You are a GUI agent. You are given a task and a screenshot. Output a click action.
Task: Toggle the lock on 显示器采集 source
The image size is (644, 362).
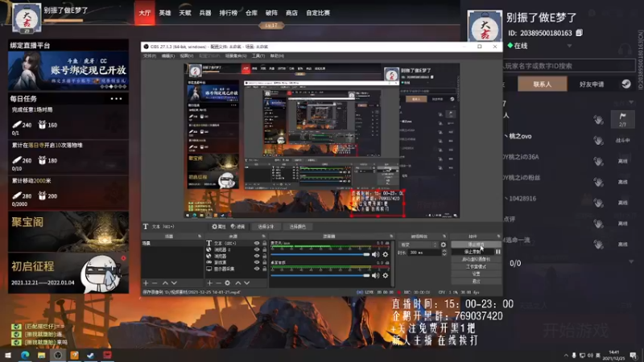[265, 269]
